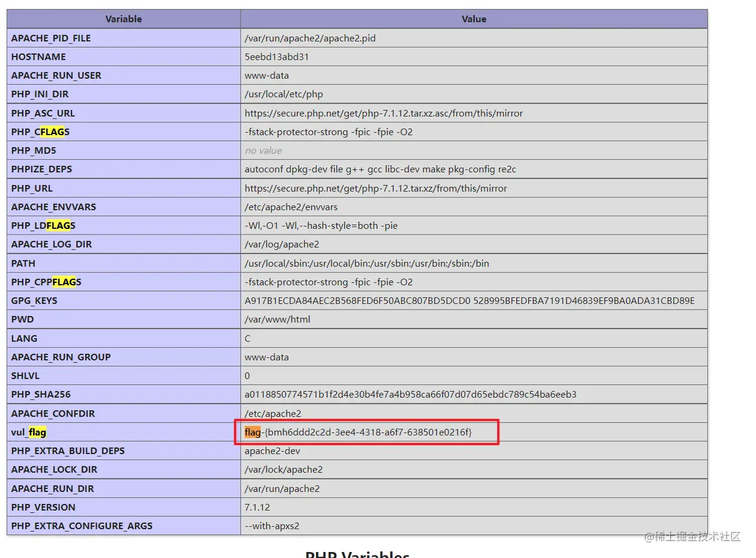Click the GPG key value starting A917B1EC
Image resolution: width=756 pixels, height=558 pixels.
point(469,301)
